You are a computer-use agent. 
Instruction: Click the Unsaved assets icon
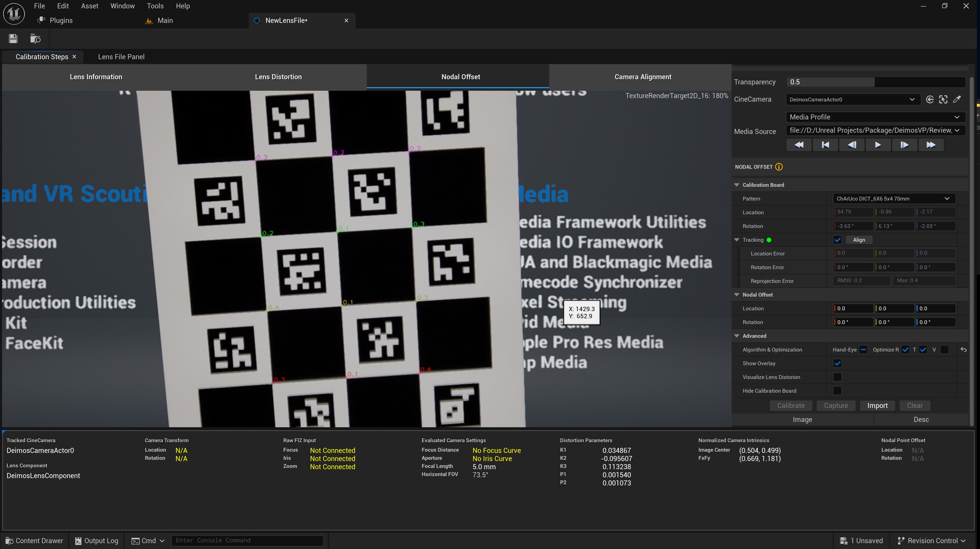843,541
